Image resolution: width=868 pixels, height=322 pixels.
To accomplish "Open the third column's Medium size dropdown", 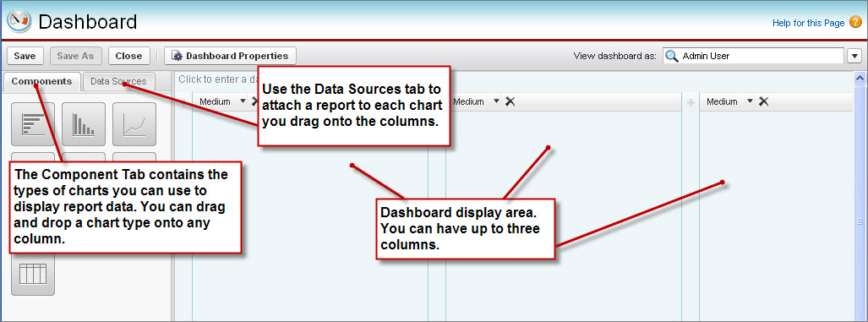I will pyautogui.click(x=750, y=101).
